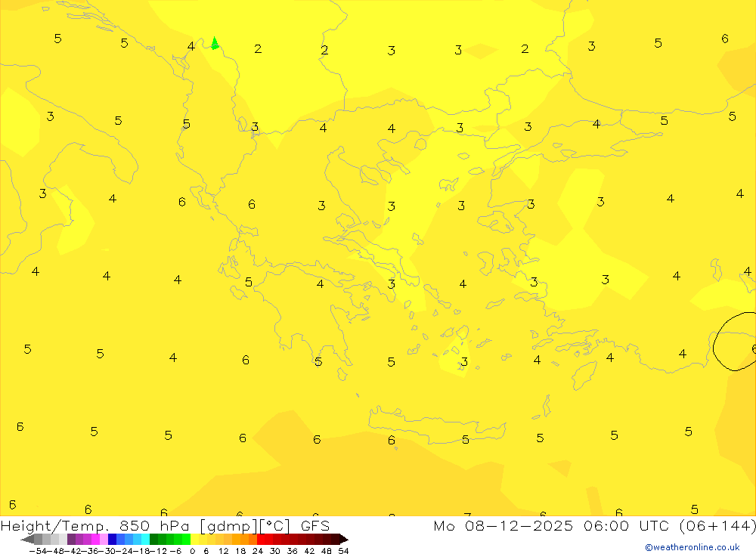Screen dimensions: 756x554
Task: Click the legend label -54 at scale start
Action: point(38,551)
